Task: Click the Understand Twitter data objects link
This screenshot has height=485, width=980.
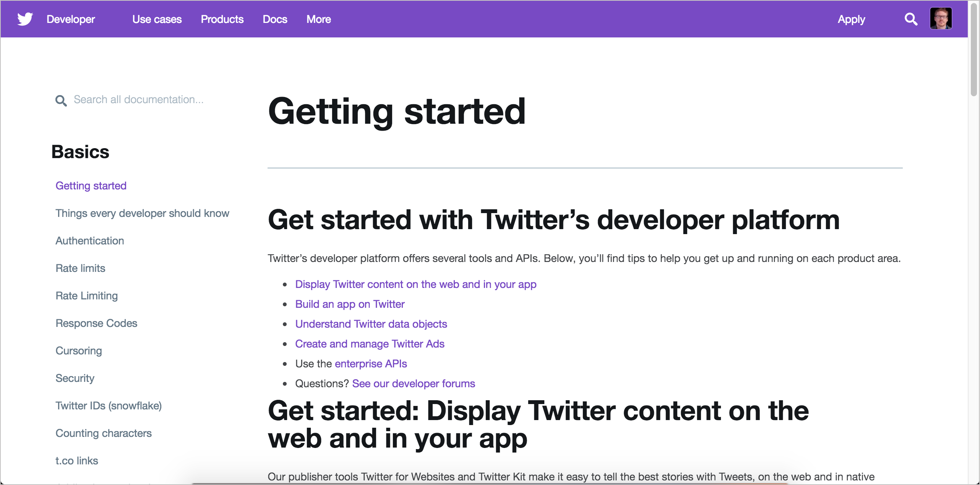Action: click(371, 324)
